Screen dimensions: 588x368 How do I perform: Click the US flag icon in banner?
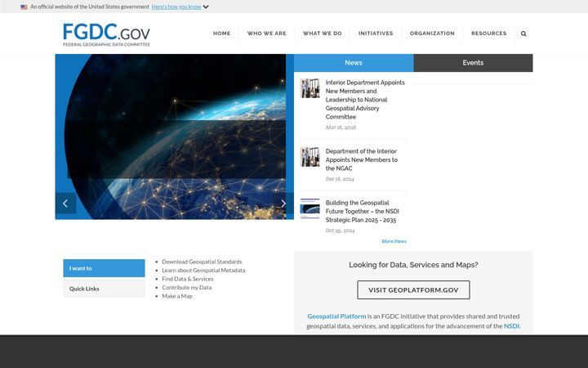click(24, 7)
